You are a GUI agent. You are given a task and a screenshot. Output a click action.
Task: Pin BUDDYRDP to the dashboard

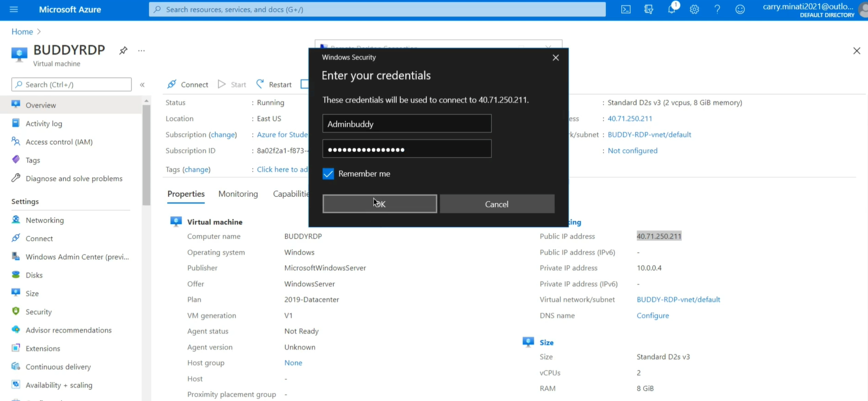(123, 51)
